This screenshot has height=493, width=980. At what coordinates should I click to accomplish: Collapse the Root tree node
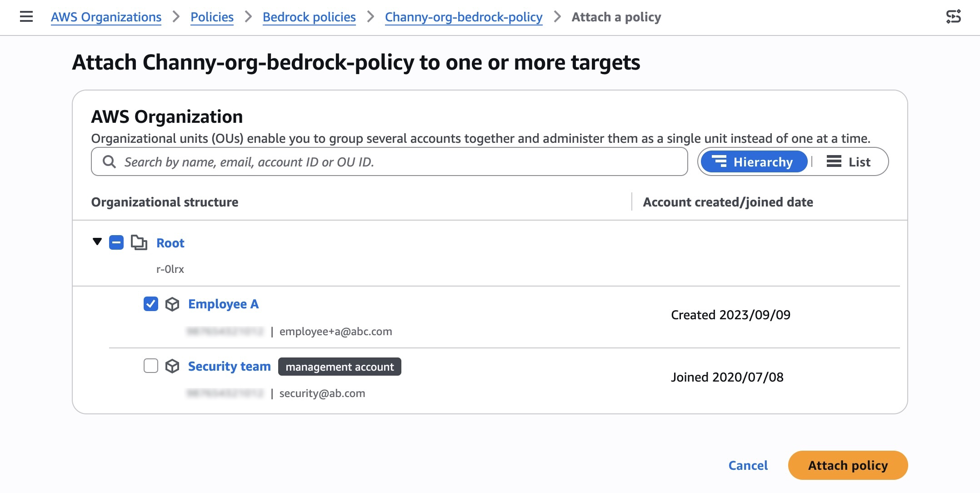[97, 241]
